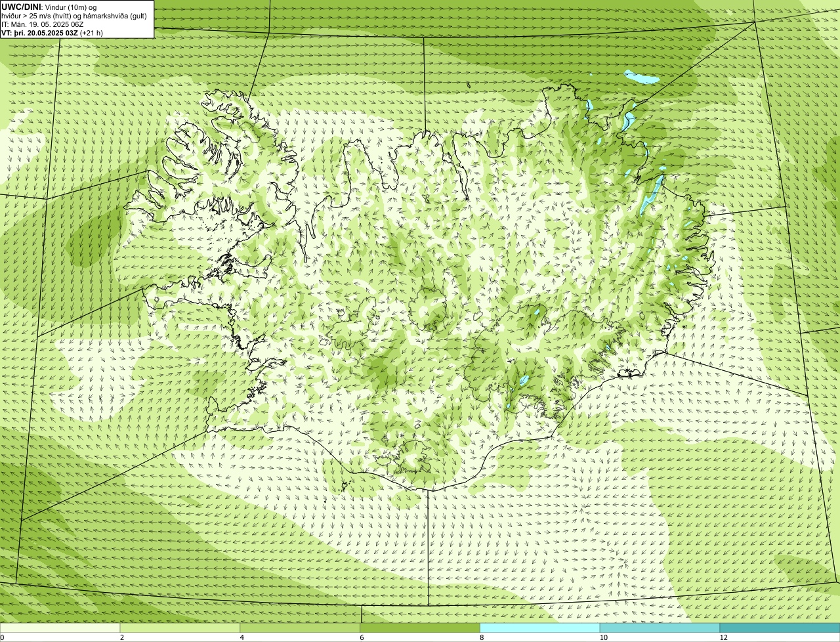Click the legend scale label "6"
The height and width of the screenshot is (642, 840).
pyautogui.click(x=362, y=637)
